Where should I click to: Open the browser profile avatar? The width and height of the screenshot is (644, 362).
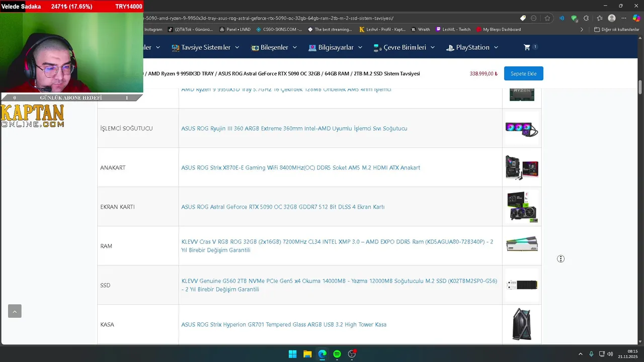point(612,18)
